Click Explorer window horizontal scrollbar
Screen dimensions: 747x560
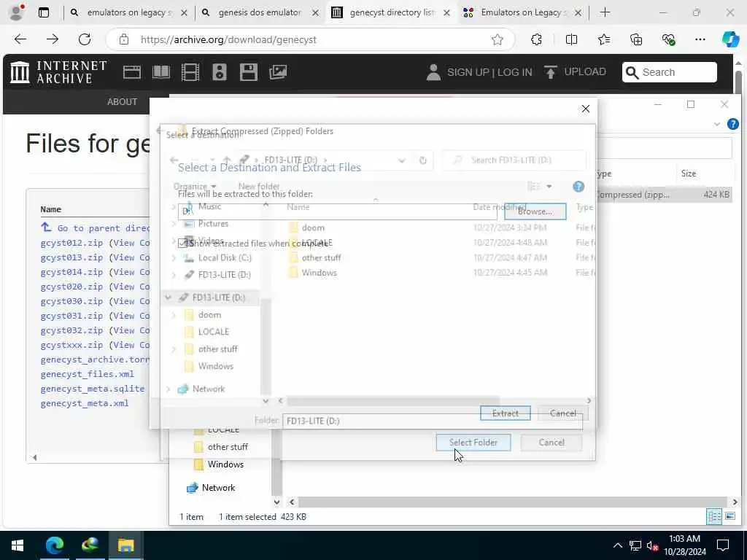tap(513, 502)
